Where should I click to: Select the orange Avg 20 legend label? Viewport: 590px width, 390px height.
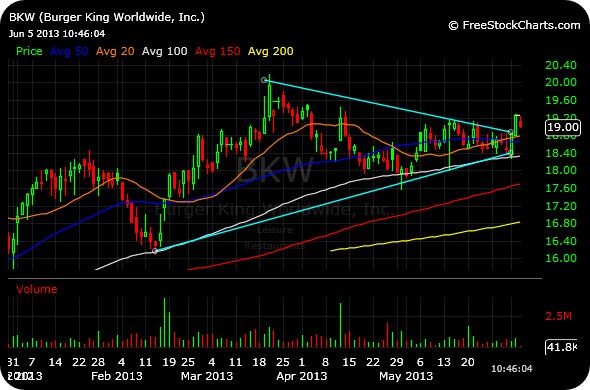point(115,51)
